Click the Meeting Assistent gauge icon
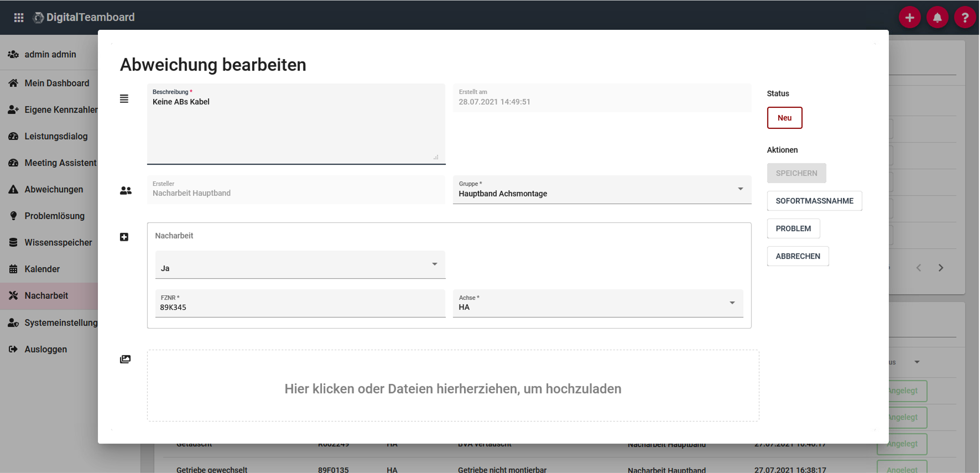This screenshot has height=473, width=980. click(13, 163)
